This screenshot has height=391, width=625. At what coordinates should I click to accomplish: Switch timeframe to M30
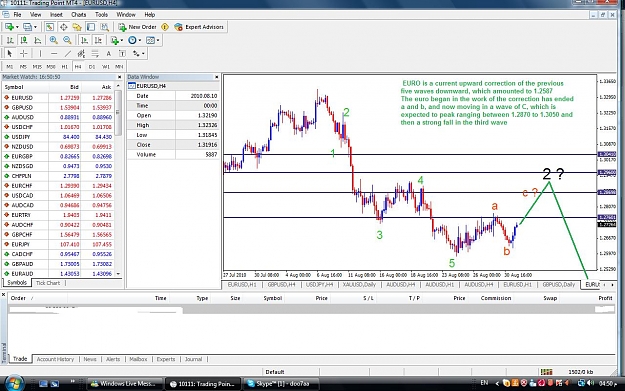point(51,67)
